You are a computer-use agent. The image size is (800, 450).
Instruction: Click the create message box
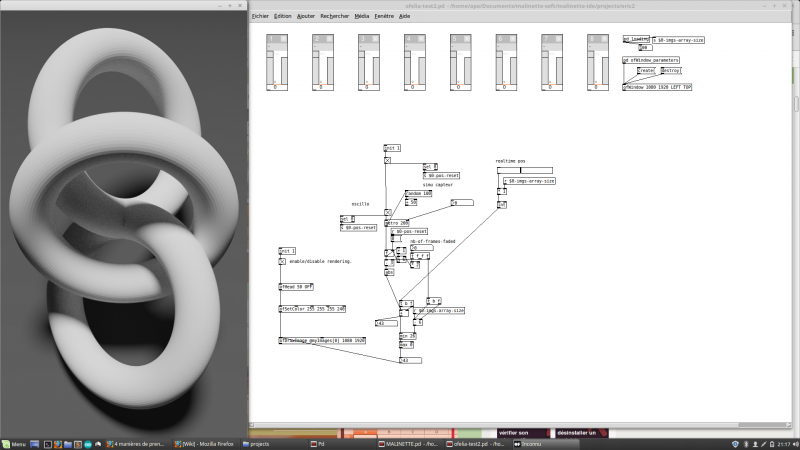(x=646, y=70)
